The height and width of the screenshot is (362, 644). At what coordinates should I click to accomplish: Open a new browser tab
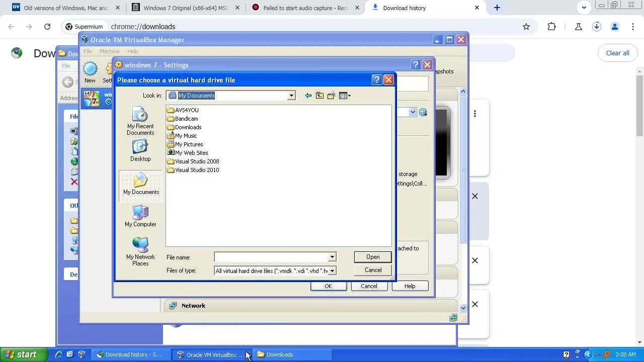coord(497,8)
